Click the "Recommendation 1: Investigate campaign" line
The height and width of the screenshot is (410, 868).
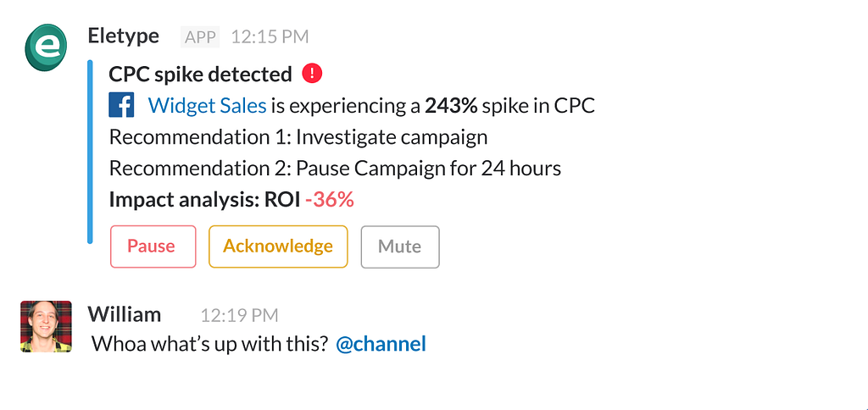click(298, 137)
